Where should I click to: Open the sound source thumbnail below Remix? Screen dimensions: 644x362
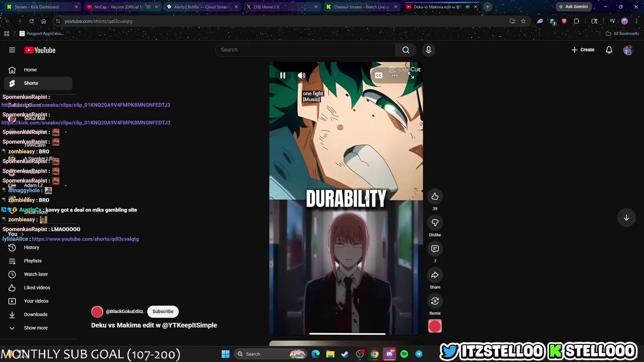pos(435,326)
